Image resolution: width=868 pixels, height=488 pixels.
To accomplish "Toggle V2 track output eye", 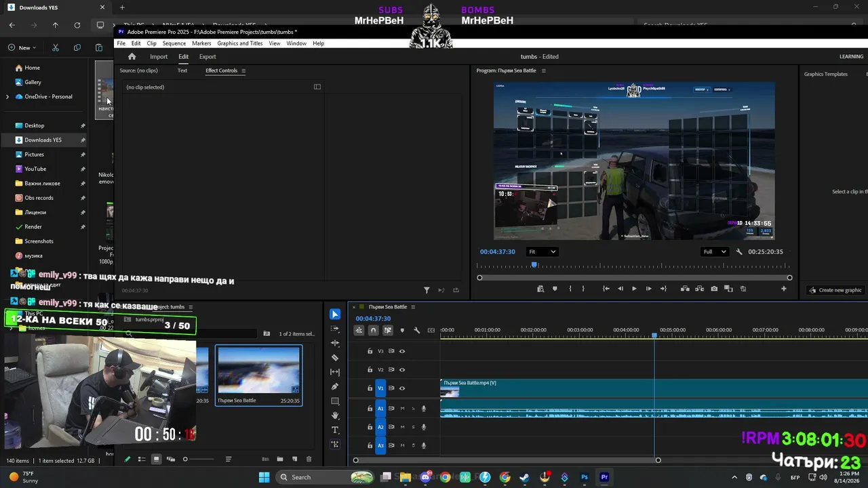I will pyautogui.click(x=402, y=369).
